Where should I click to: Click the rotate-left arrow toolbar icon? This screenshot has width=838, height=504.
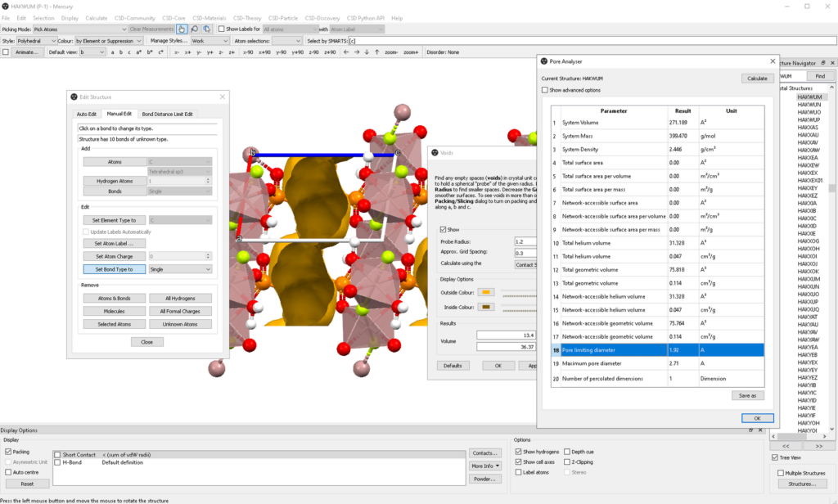346,52
